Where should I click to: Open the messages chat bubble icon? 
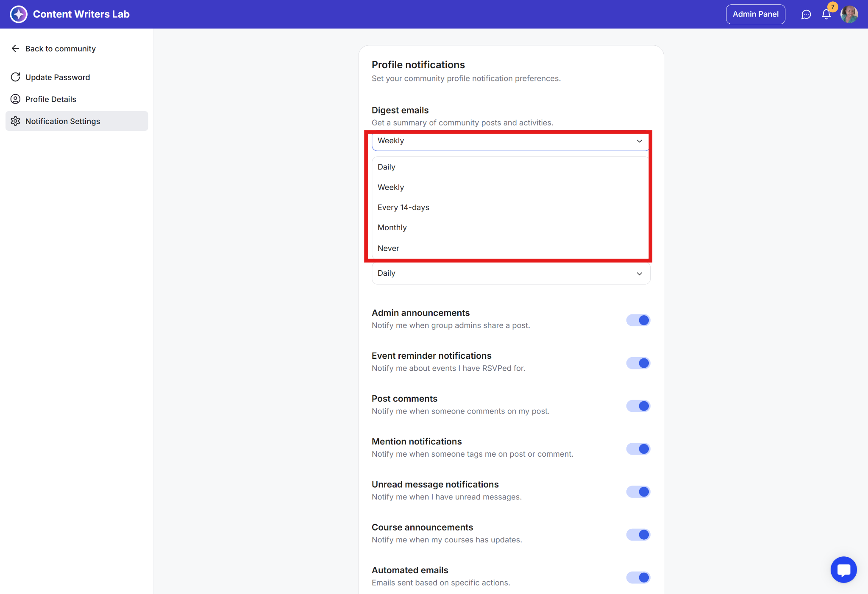pos(806,14)
